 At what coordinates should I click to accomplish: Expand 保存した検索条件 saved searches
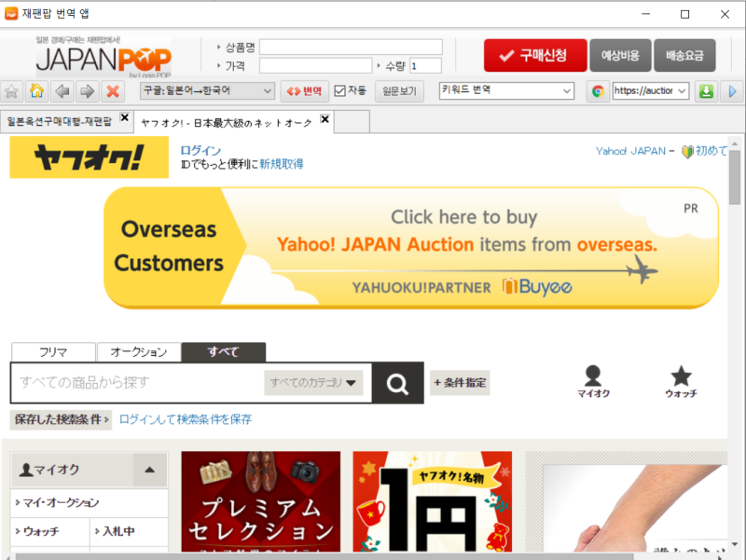(61, 419)
